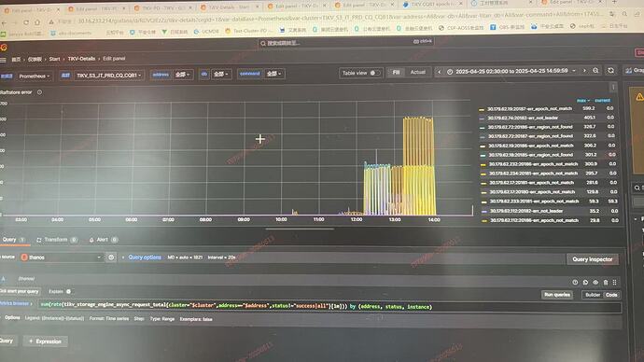The height and width of the screenshot is (362, 644).
Task: Toggle the Table view switch
Action: pyautogui.click(x=374, y=73)
